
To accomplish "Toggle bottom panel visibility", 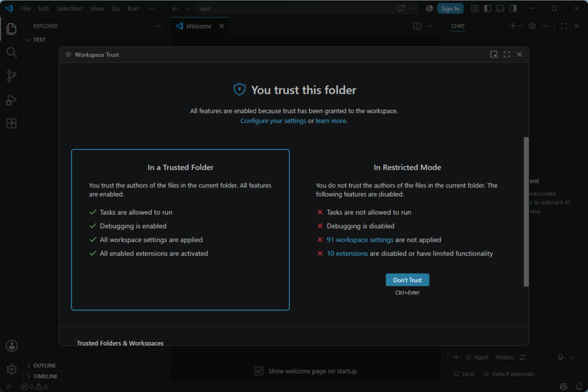I will pos(500,8).
